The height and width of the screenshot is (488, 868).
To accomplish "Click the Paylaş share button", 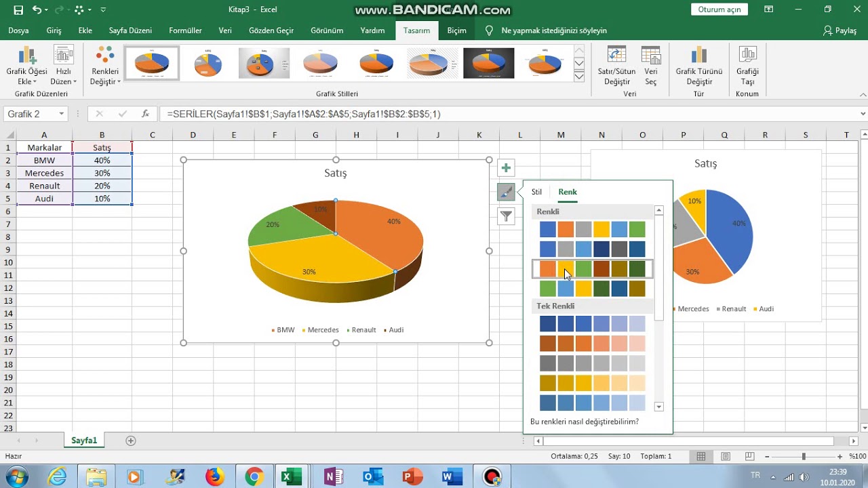I will pyautogui.click(x=840, y=30).
